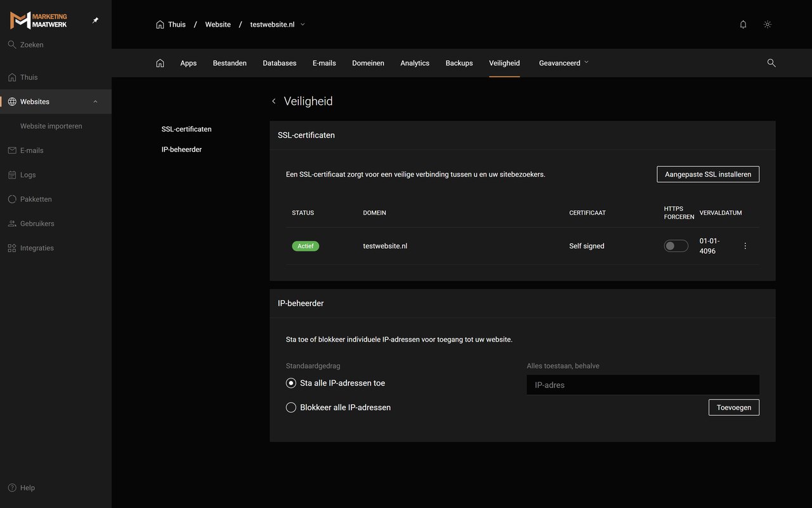The height and width of the screenshot is (508, 812).
Task: Switch to the Bestanden tab
Action: pyautogui.click(x=230, y=63)
